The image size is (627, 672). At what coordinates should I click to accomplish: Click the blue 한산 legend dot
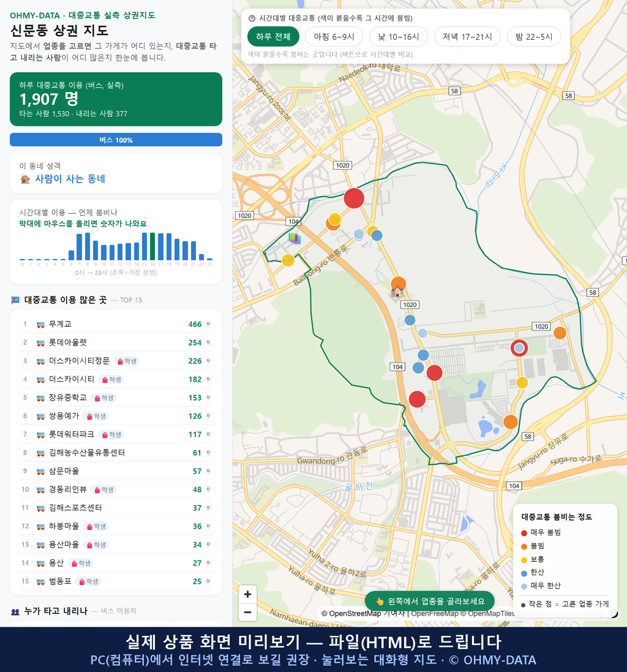point(524,573)
